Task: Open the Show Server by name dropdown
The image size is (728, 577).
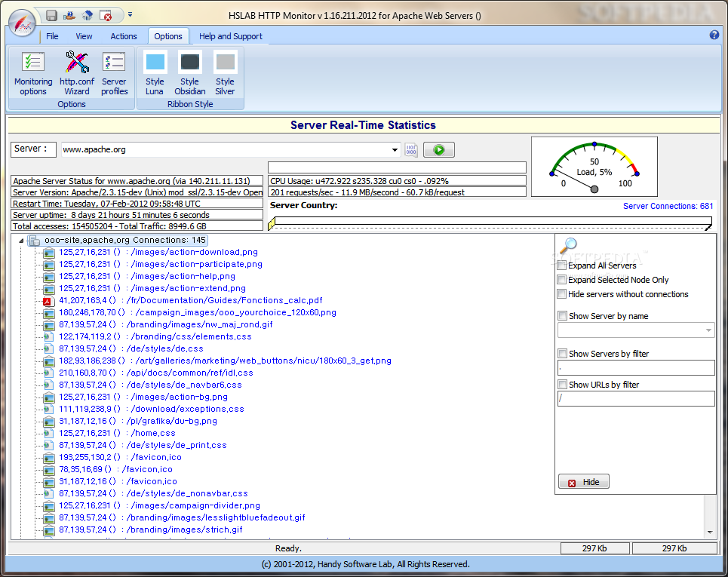Action: (708, 330)
